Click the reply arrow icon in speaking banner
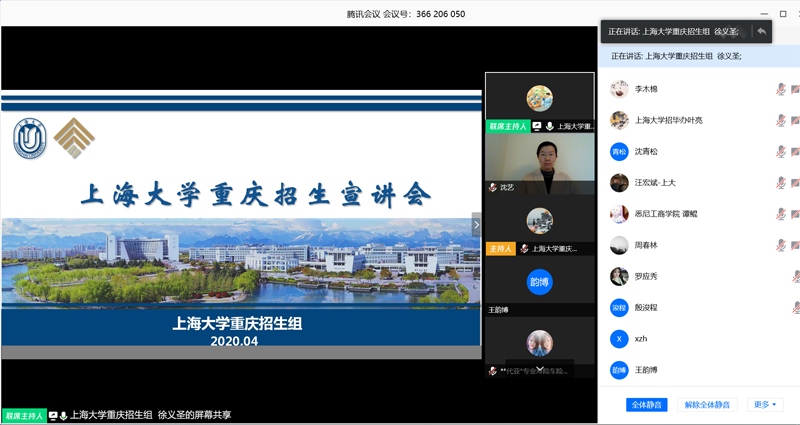This screenshot has height=425, width=800. [x=761, y=31]
